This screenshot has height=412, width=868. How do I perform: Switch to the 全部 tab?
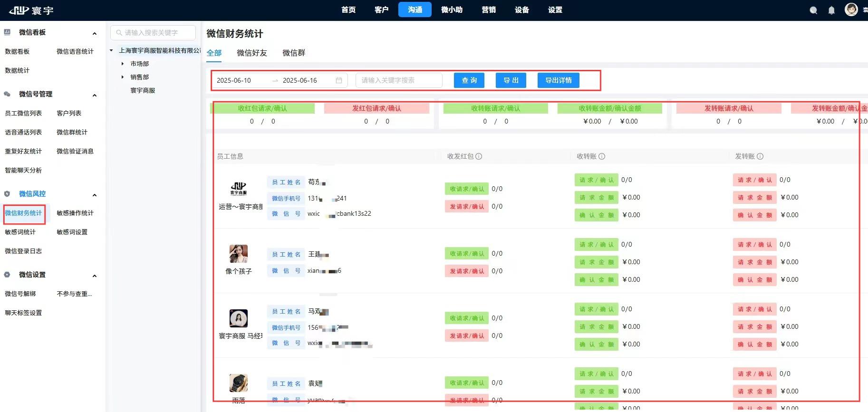click(x=214, y=53)
